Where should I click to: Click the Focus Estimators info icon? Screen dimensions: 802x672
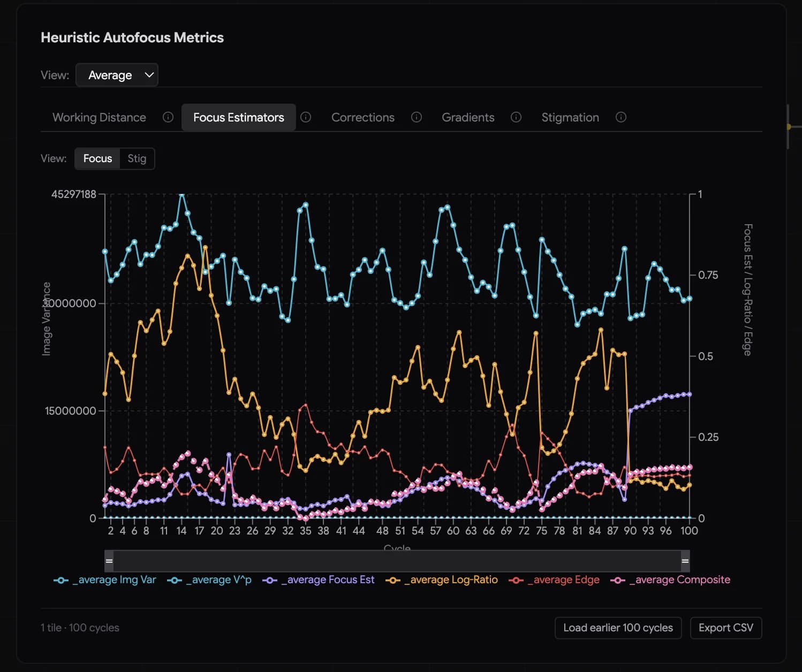(306, 117)
